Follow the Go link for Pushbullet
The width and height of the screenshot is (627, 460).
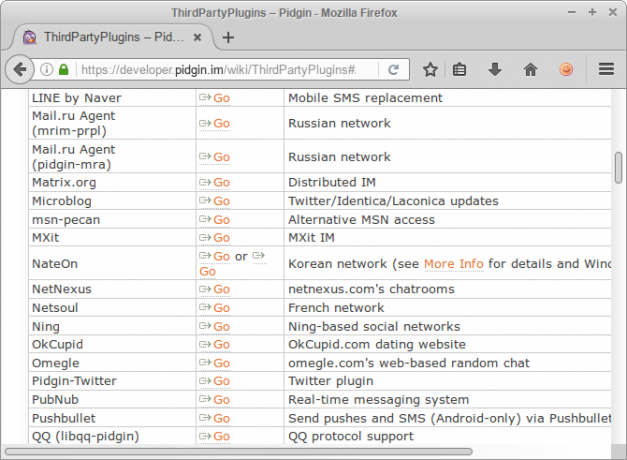point(215,418)
